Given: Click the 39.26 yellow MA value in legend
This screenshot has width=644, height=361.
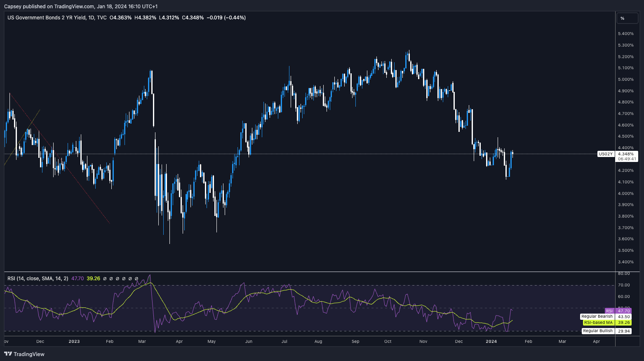Looking at the screenshot, I should point(93,279).
